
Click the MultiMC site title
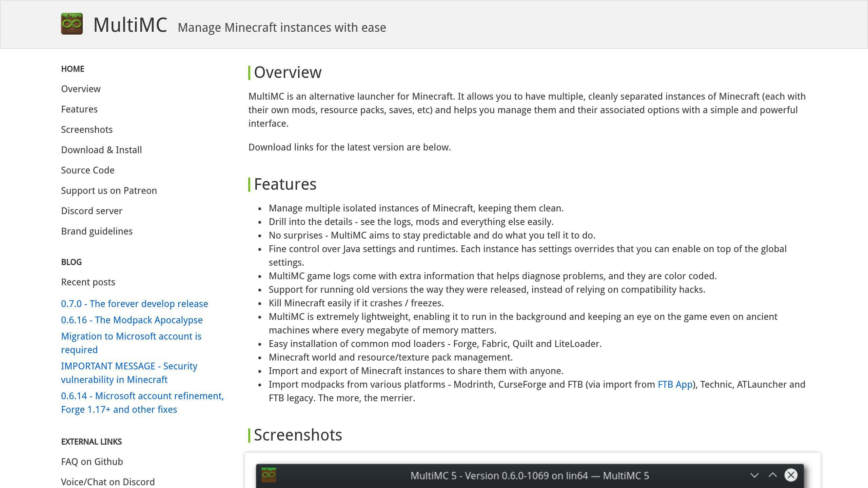click(130, 25)
